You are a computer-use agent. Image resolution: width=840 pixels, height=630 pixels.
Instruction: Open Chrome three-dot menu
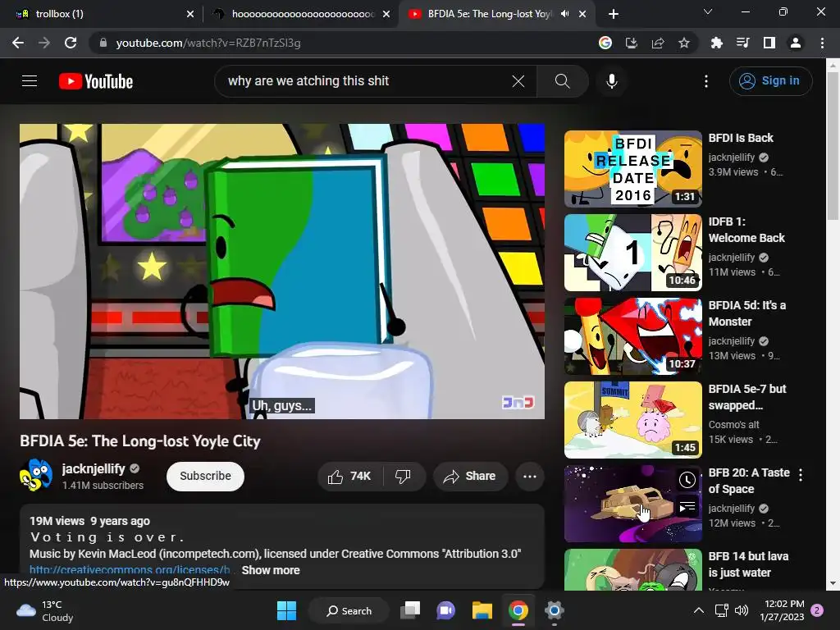pyautogui.click(x=822, y=43)
